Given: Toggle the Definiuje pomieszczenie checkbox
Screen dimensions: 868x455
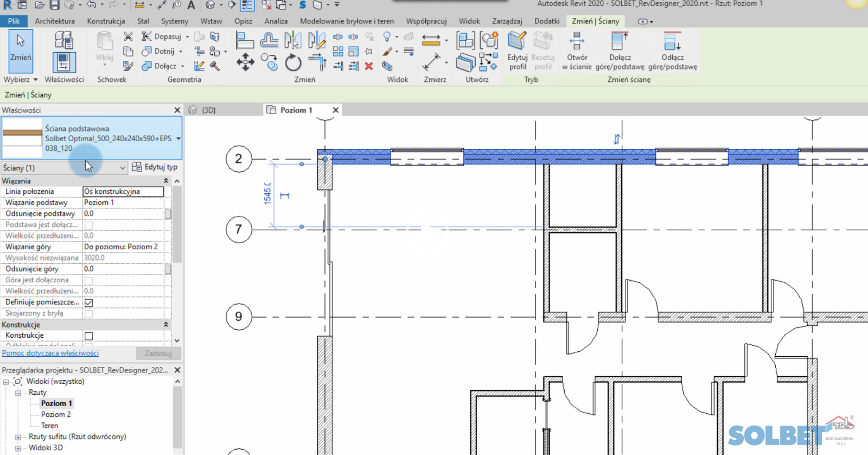Looking at the screenshot, I should [x=89, y=302].
